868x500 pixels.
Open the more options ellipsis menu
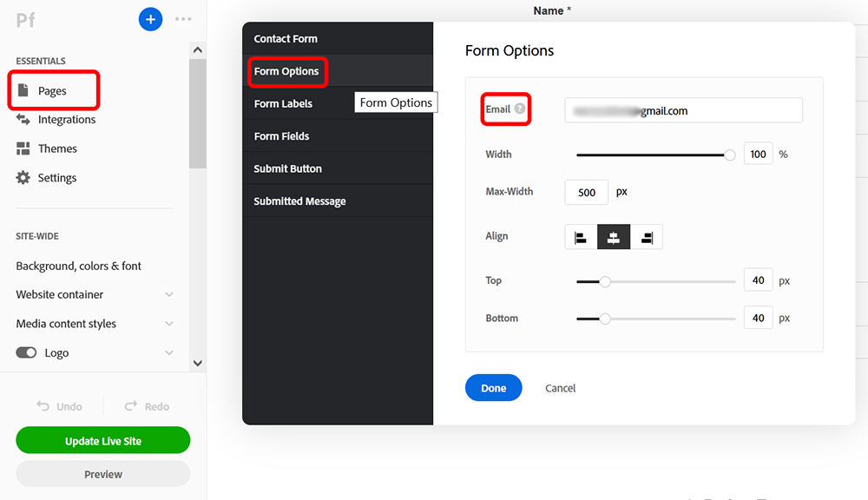pos(183,19)
